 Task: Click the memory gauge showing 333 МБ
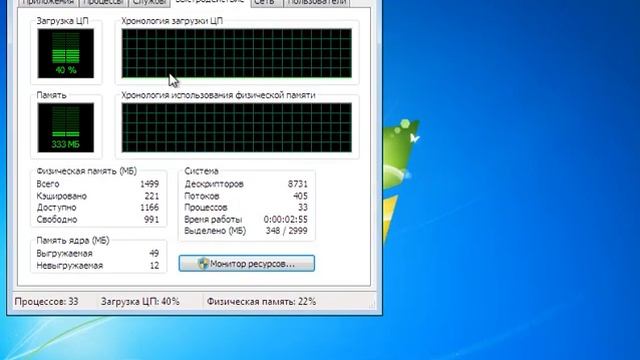tap(66, 127)
